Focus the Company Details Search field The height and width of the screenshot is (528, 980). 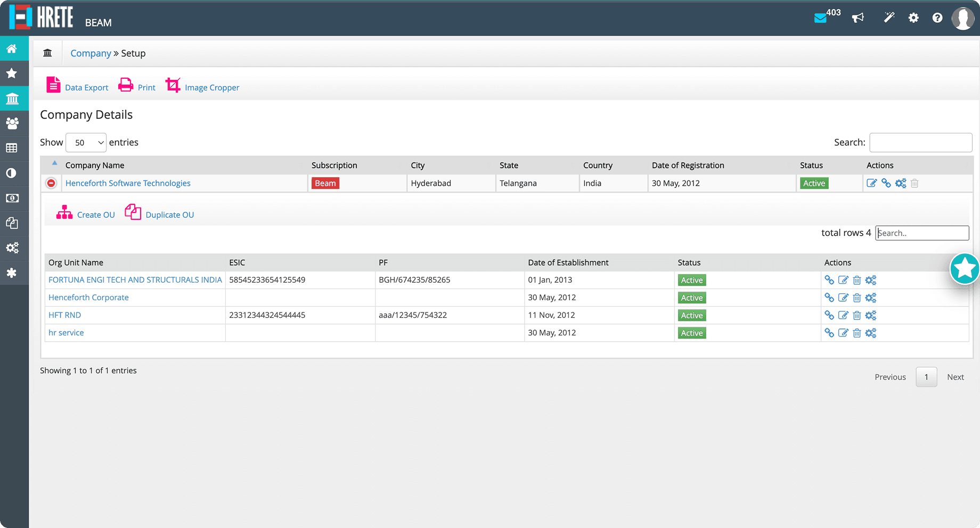tap(921, 143)
